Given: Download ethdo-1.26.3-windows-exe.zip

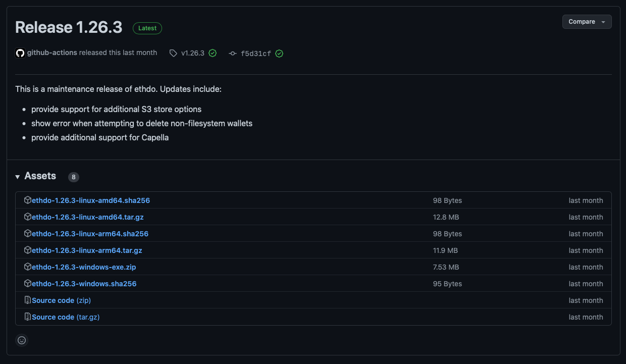Looking at the screenshot, I should click(84, 267).
